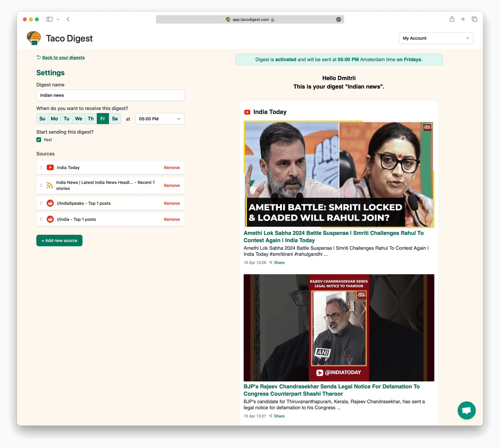Image resolution: width=500 pixels, height=448 pixels.
Task: Click the India News Latest Headlines source text
Action: click(105, 185)
